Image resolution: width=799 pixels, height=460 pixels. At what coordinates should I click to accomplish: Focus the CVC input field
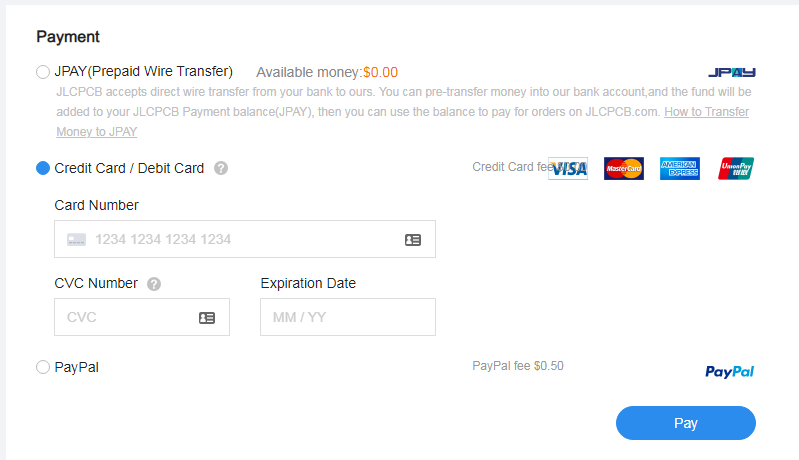click(142, 317)
